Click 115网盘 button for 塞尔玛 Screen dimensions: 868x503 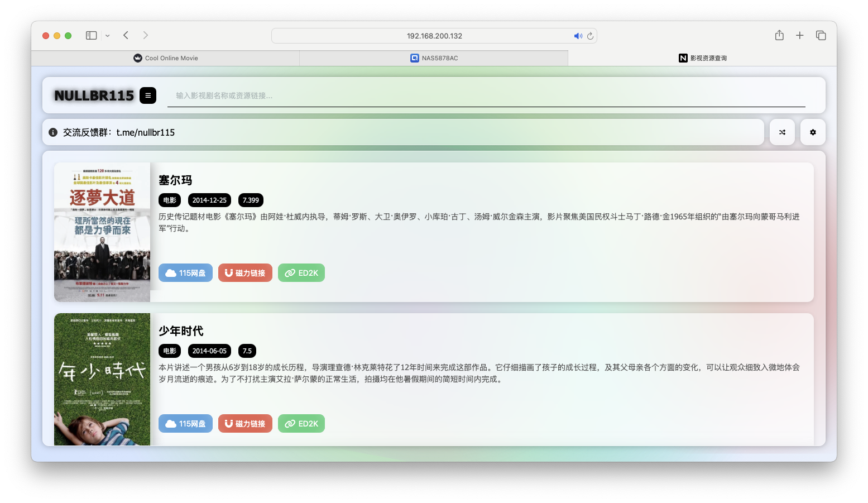click(x=185, y=272)
